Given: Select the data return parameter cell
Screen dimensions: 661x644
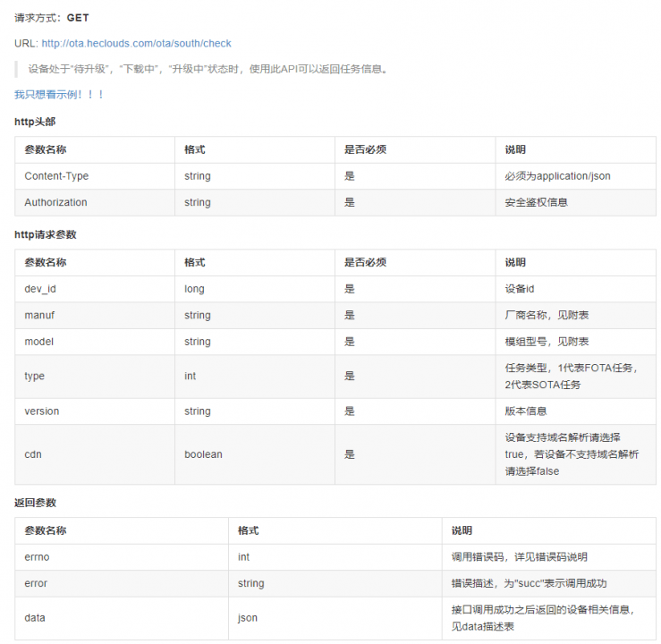Looking at the screenshot, I should [122, 618].
